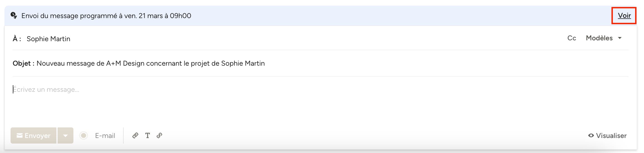Viewport: 644px width, 153px height.
Task: Click Voir to view the scheduled message
Action: pos(624,16)
